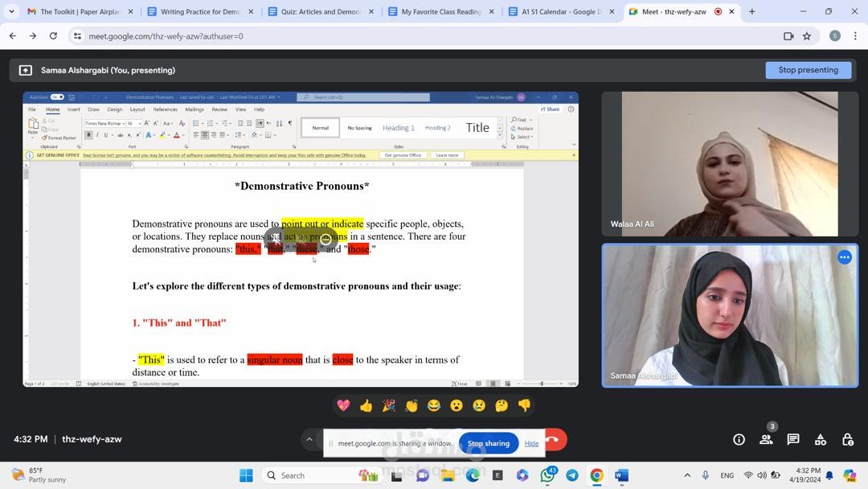
Task: Switch to Quiz: Articles and Demonstratives tab
Action: pyautogui.click(x=321, y=11)
